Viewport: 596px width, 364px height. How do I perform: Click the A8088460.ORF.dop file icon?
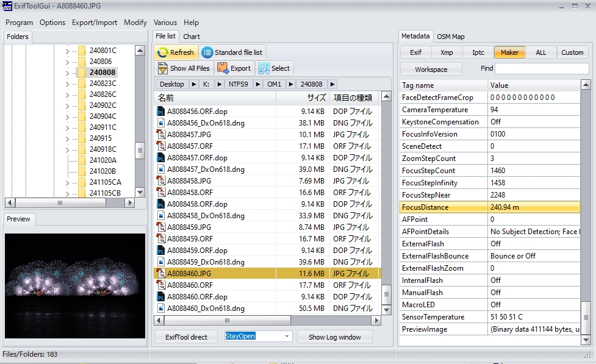point(161,297)
